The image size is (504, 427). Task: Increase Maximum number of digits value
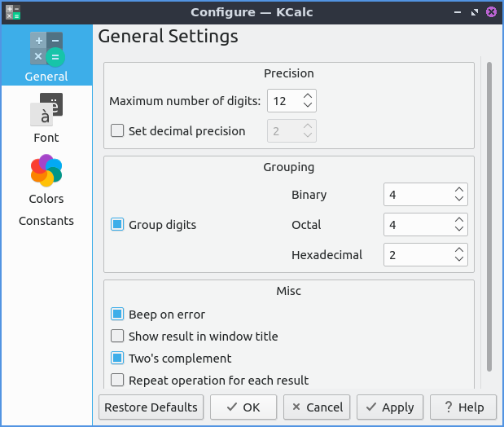pos(308,96)
